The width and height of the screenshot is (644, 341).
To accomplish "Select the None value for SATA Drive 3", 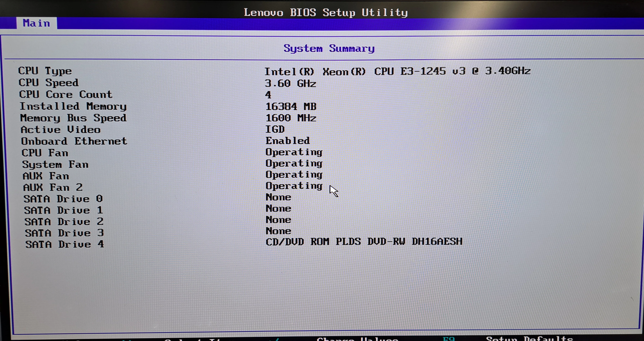I will (278, 231).
